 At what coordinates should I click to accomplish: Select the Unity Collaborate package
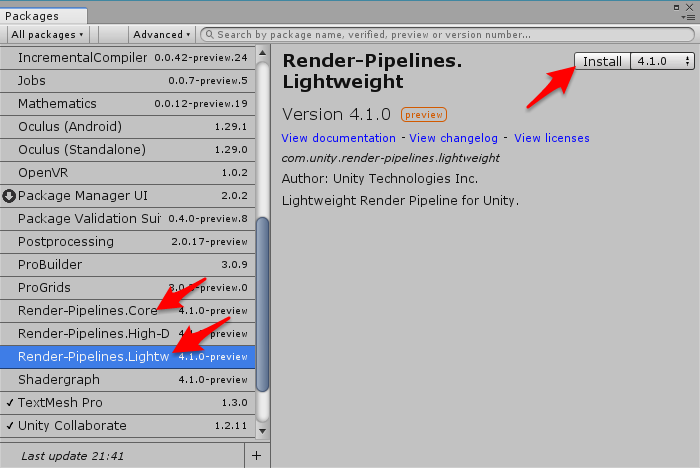pos(128,426)
